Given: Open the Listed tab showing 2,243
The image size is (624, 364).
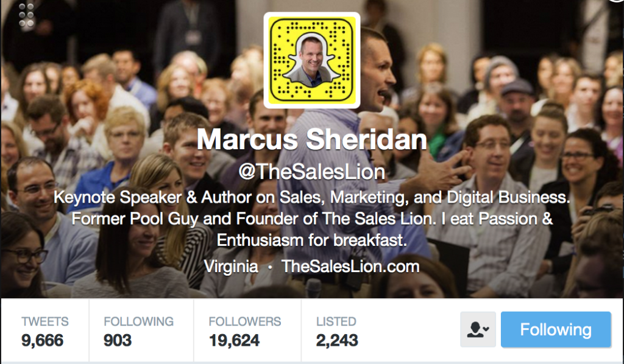Looking at the screenshot, I should pos(337,331).
